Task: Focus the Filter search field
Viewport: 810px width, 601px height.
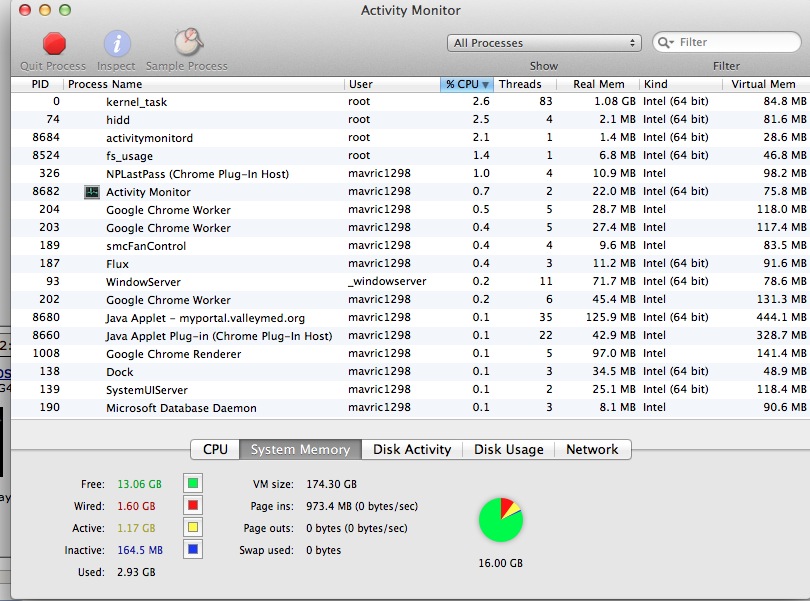Action: pos(727,42)
